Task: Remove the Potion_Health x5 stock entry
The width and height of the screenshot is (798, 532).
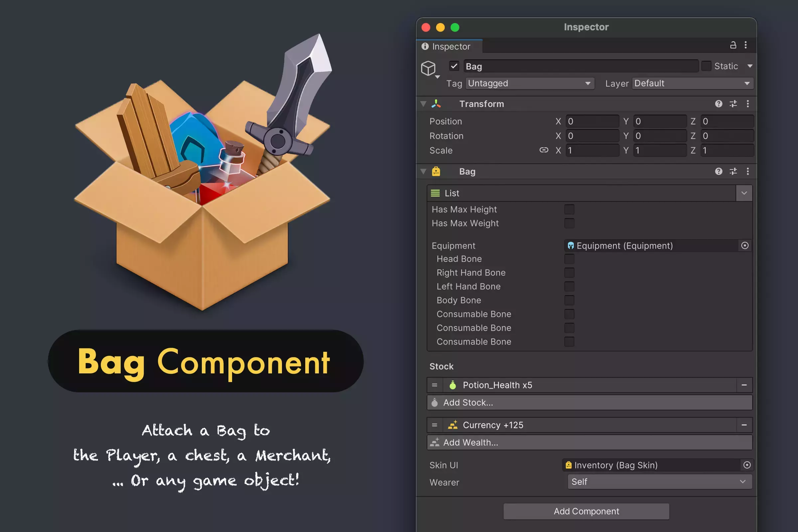Action: 744,385
